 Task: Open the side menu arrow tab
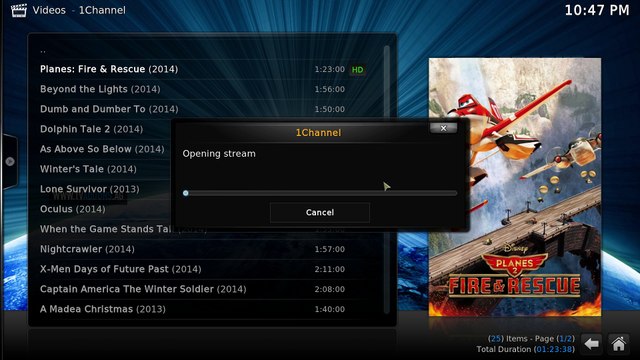tap(10, 161)
